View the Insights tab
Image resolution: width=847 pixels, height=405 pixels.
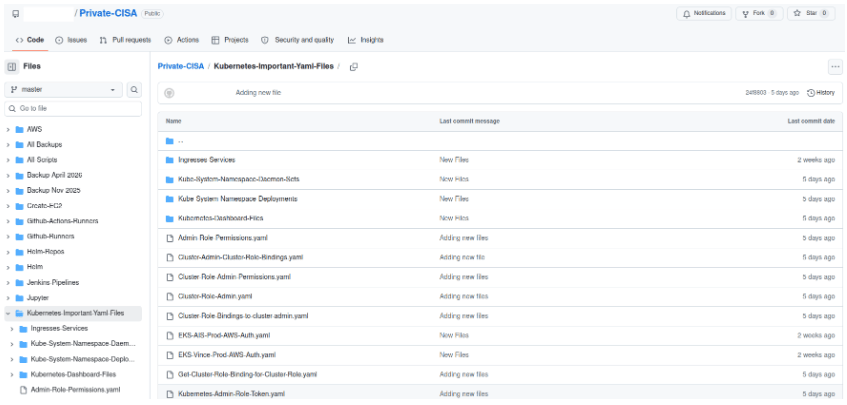click(366, 40)
